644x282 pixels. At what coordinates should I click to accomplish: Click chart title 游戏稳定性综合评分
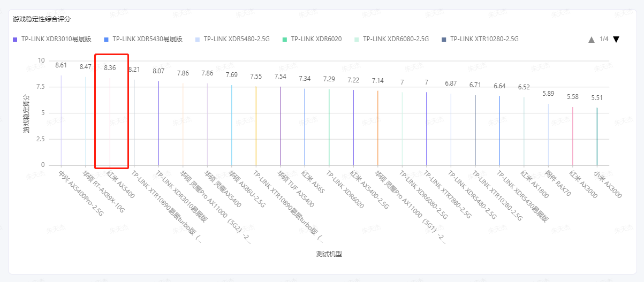coord(42,19)
